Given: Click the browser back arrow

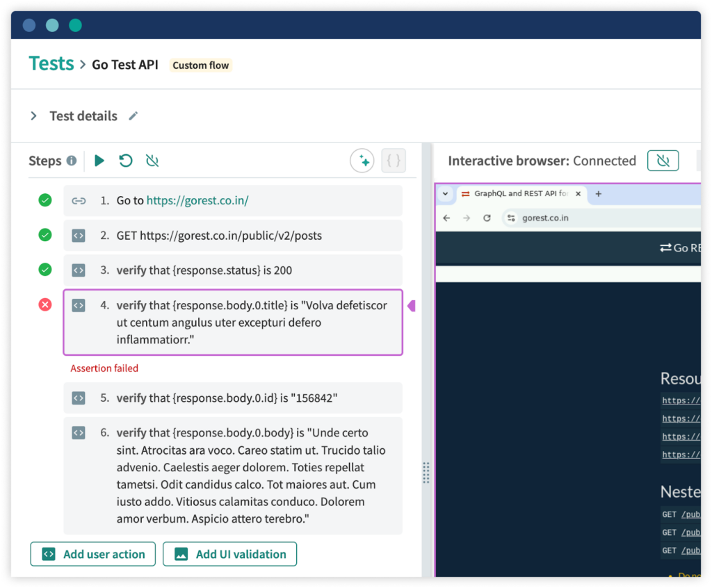Looking at the screenshot, I should click(446, 218).
